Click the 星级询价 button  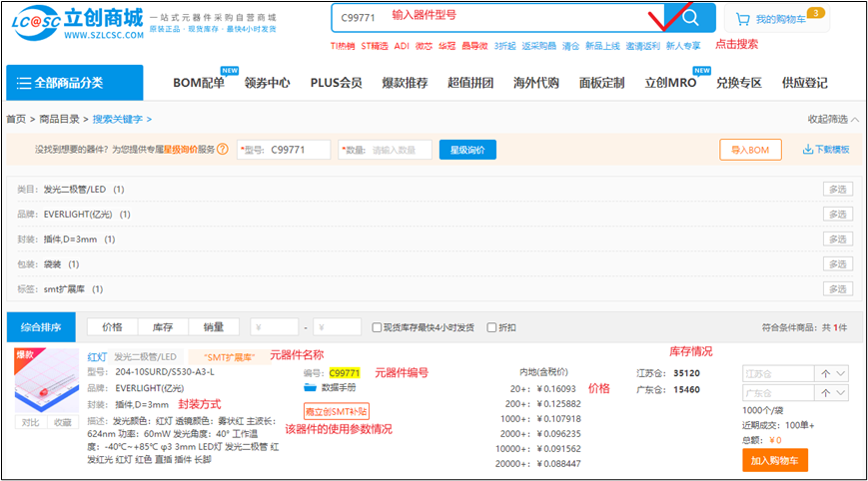[x=467, y=150]
